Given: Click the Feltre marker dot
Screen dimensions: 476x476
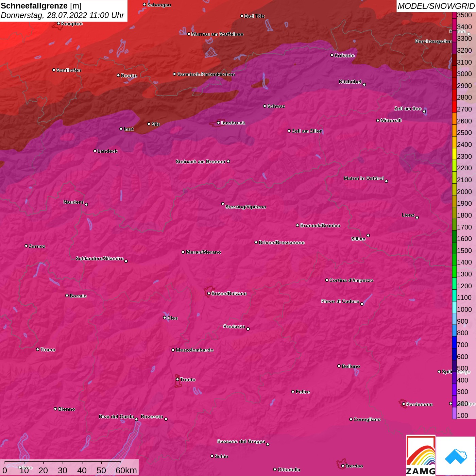Looking at the screenshot, I should point(293,392).
